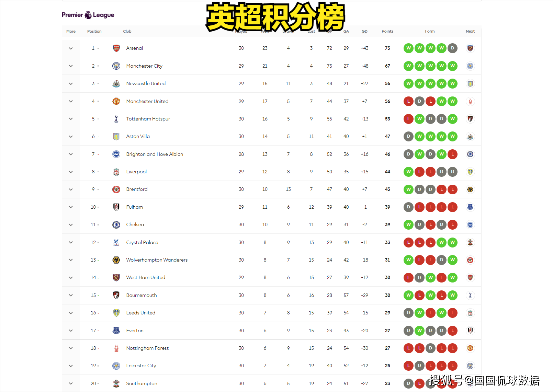Click Arsenal's 73 points value

click(x=387, y=48)
